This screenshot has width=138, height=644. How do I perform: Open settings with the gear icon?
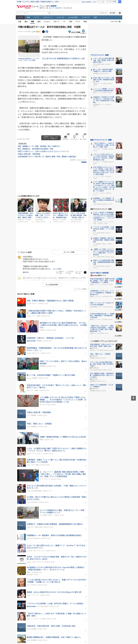click(120, 13)
